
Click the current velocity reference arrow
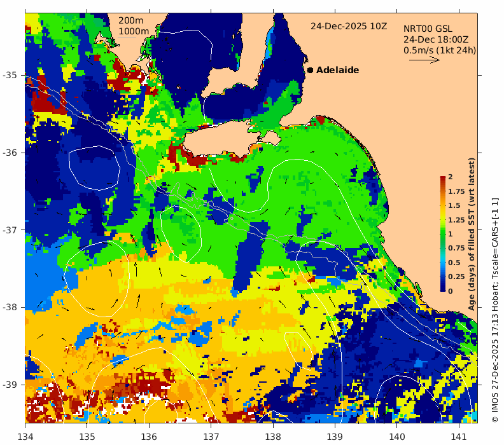[424, 60]
